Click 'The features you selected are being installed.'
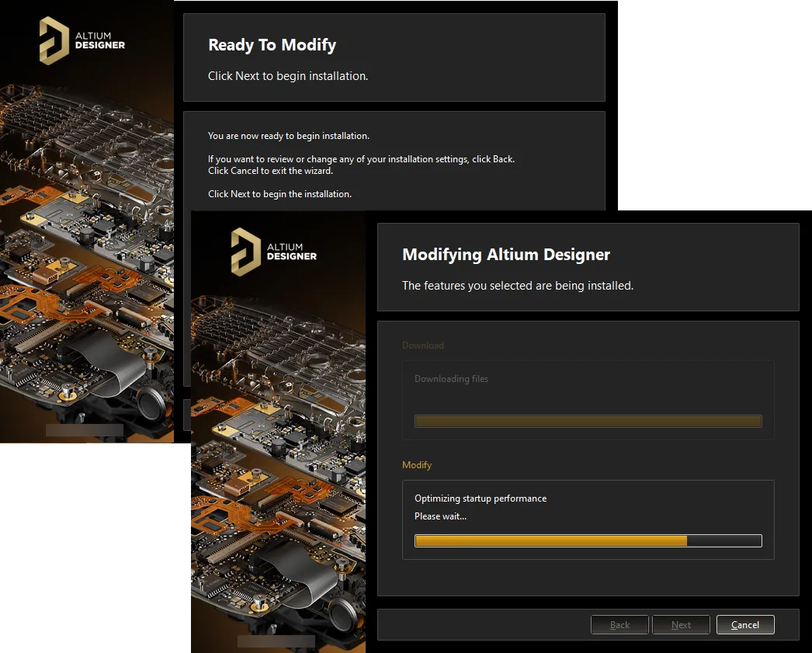Viewport: 812px width, 653px height. pyautogui.click(x=518, y=286)
